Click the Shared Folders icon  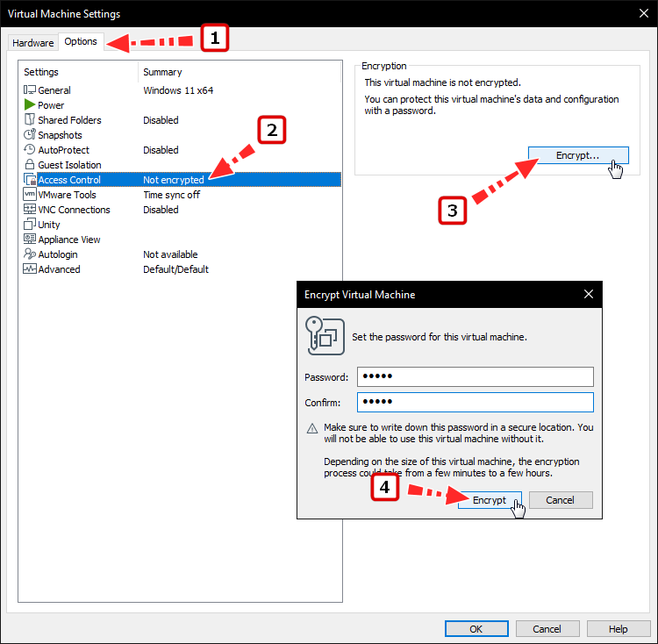tap(29, 119)
